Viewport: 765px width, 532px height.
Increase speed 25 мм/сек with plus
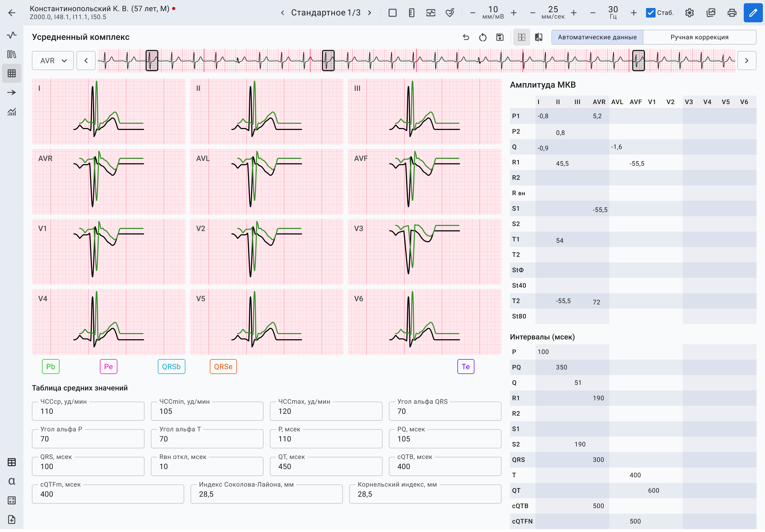click(574, 13)
